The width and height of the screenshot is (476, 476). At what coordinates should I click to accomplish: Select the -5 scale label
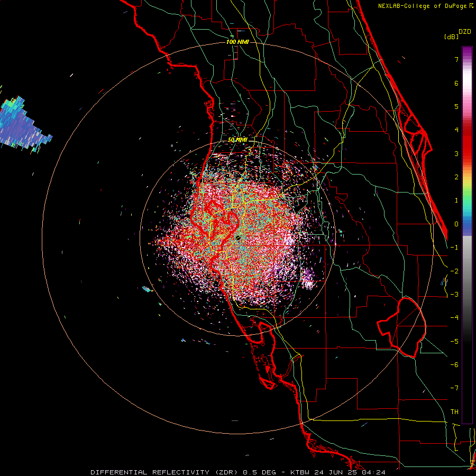[x=454, y=342]
